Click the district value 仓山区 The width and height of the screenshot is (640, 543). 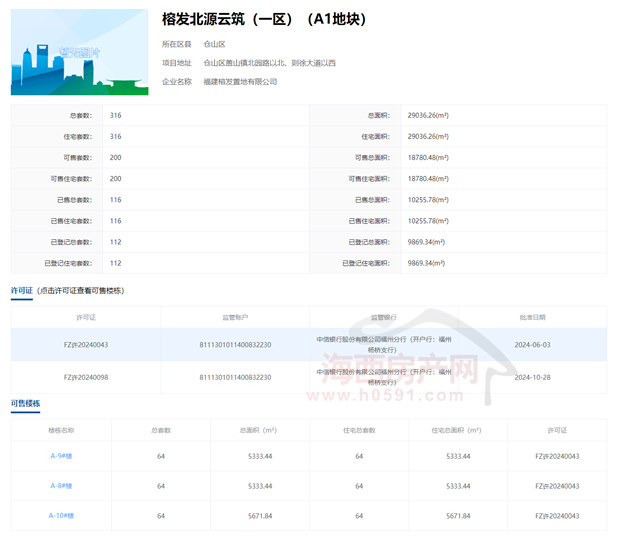pos(214,44)
